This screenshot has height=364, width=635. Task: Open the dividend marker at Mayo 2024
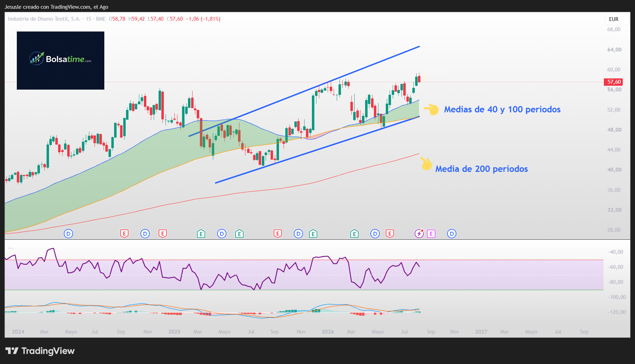click(68, 234)
